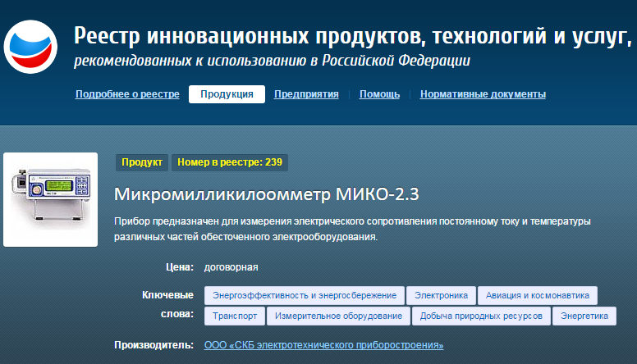This screenshot has height=364, width=637.
Task: Open the 'Помощь' menu link
Action: (x=379, y=94)
